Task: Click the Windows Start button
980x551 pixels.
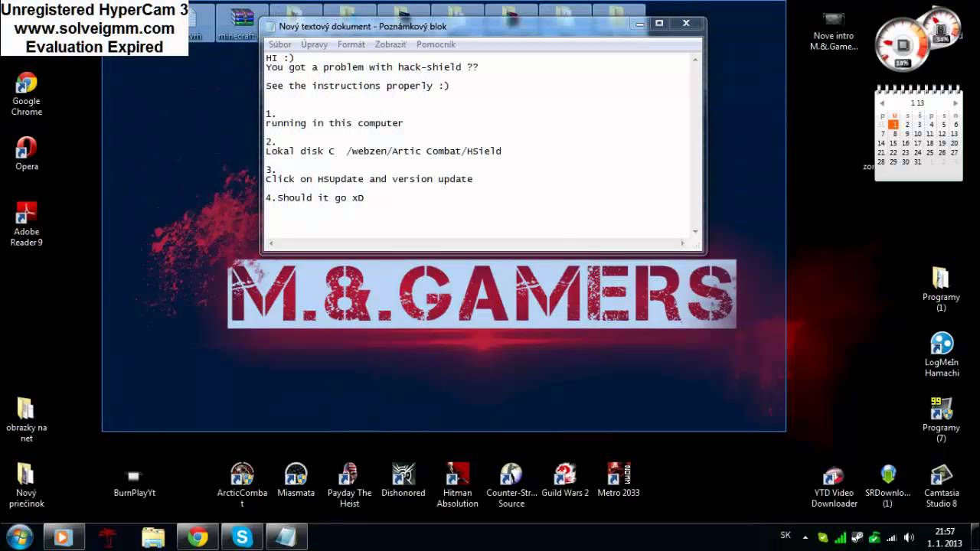Action: point(19,537)
